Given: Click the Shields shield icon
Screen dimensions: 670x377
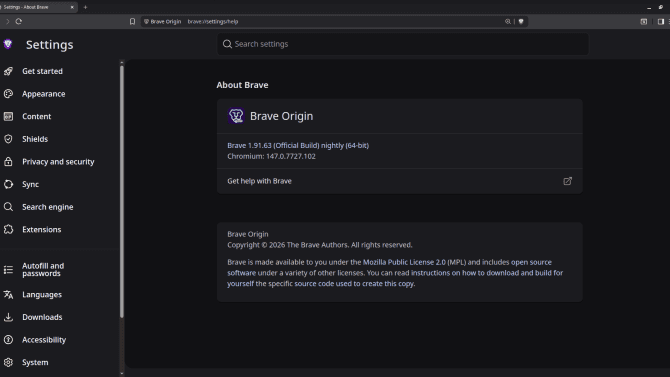Looking at the screenshot, I should [x=8, y=139].
